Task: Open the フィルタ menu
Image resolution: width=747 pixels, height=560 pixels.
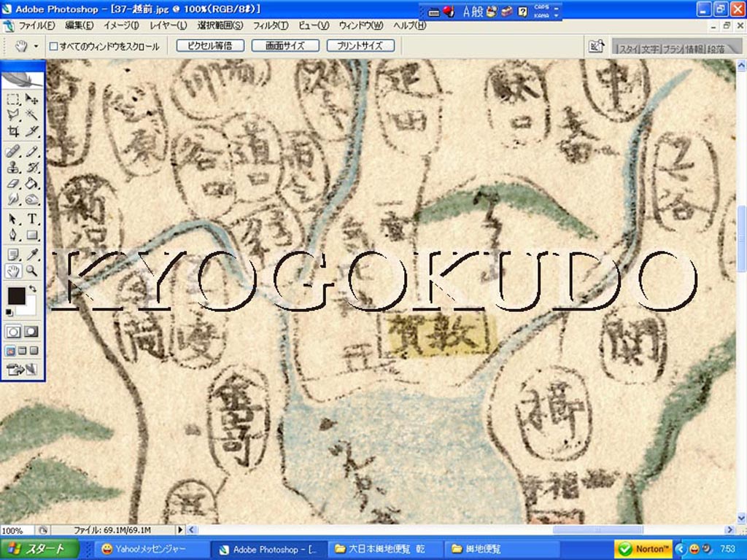Action: [270, 26]
